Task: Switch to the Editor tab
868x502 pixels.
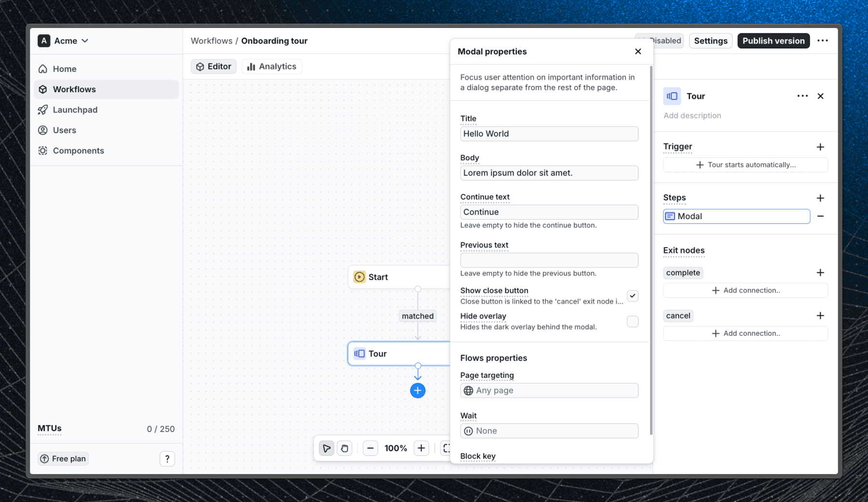Action: [x=213, y=66]
